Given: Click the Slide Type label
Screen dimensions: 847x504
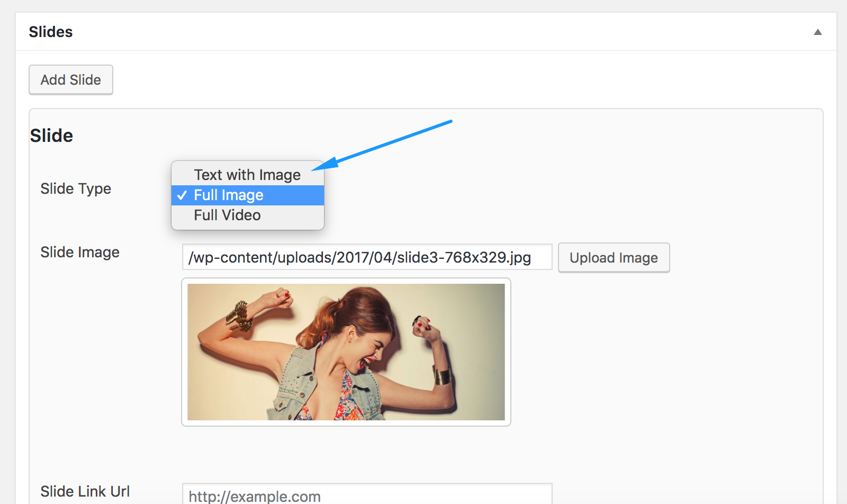Looking at the screenshot, I should [x=76, y=188].
